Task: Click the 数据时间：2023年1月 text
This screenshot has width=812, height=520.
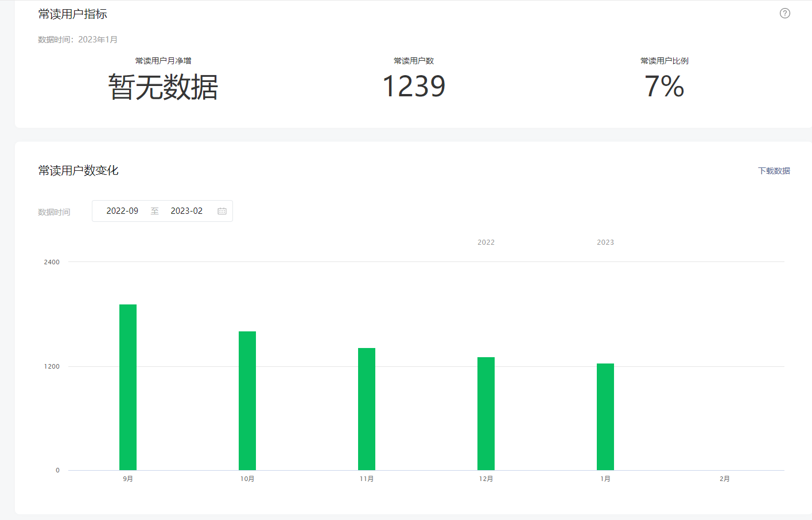Action: 78,40
